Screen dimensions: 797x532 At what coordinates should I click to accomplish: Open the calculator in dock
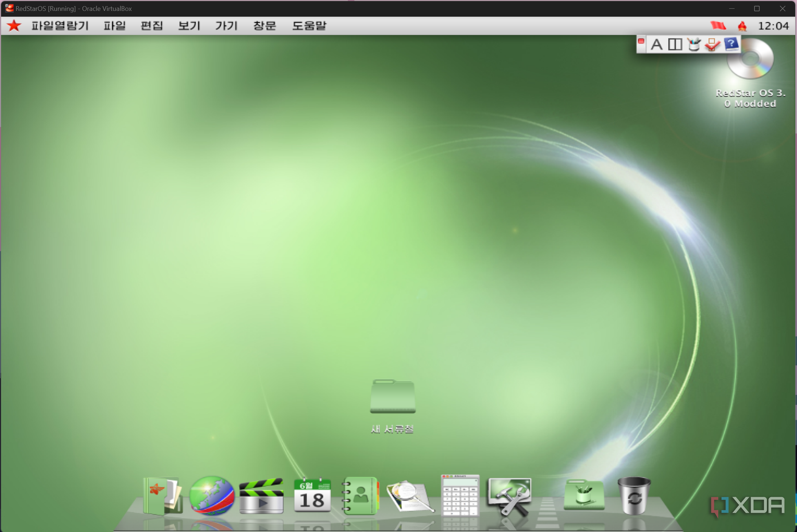coord(460,495)
